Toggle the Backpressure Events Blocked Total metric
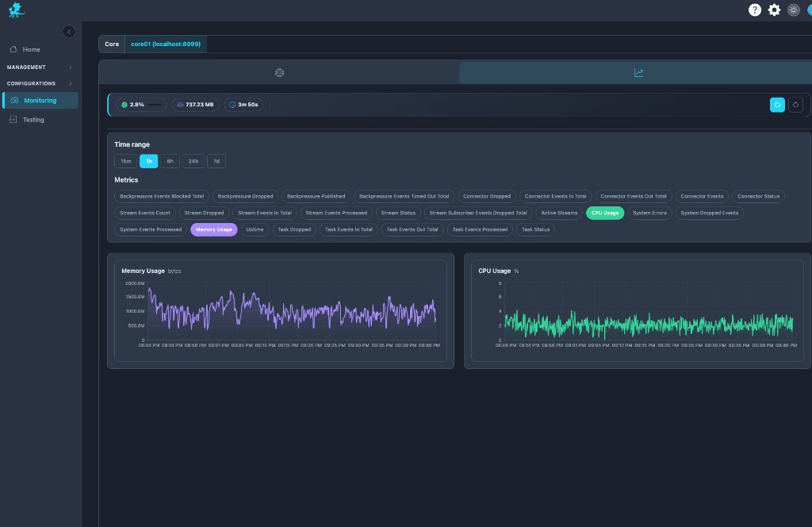This screenshot has height=527, width=812. pos(162,196)
